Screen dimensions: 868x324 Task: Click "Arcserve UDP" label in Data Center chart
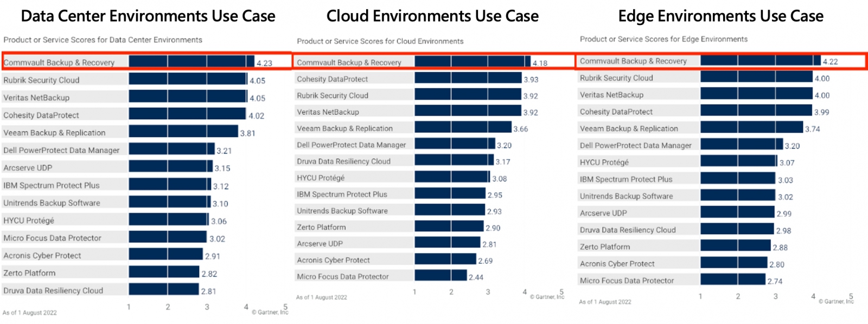pos(28,168)
